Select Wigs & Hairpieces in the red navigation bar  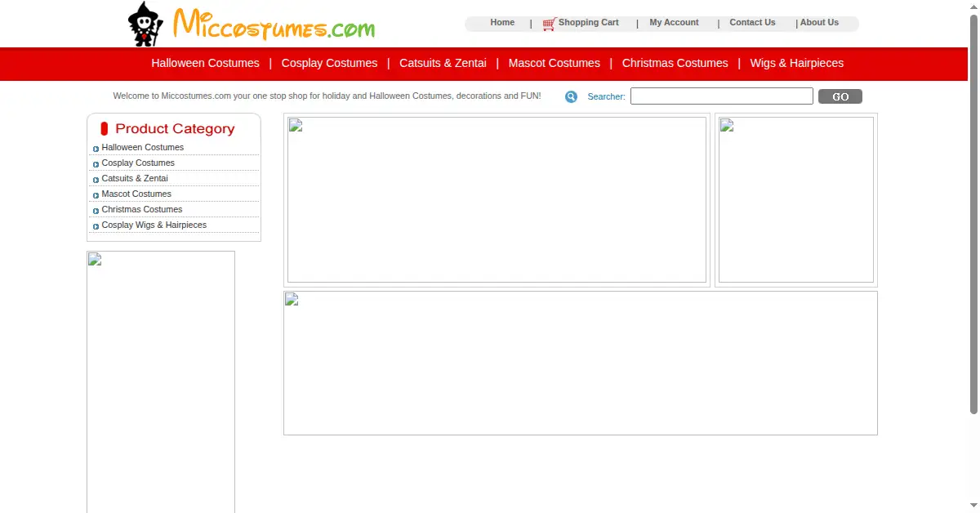(x=797, y=63)
